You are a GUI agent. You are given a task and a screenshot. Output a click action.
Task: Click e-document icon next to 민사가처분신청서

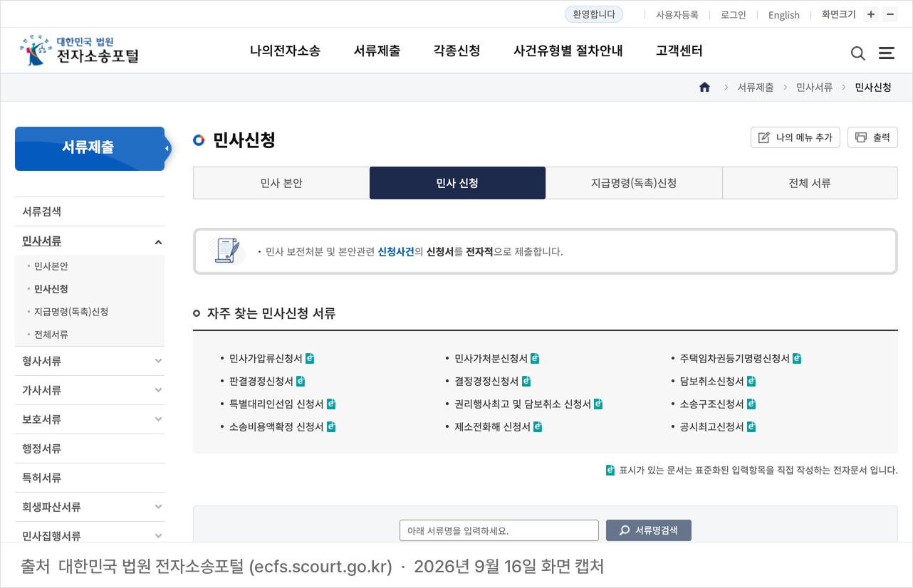pos(535,358)
